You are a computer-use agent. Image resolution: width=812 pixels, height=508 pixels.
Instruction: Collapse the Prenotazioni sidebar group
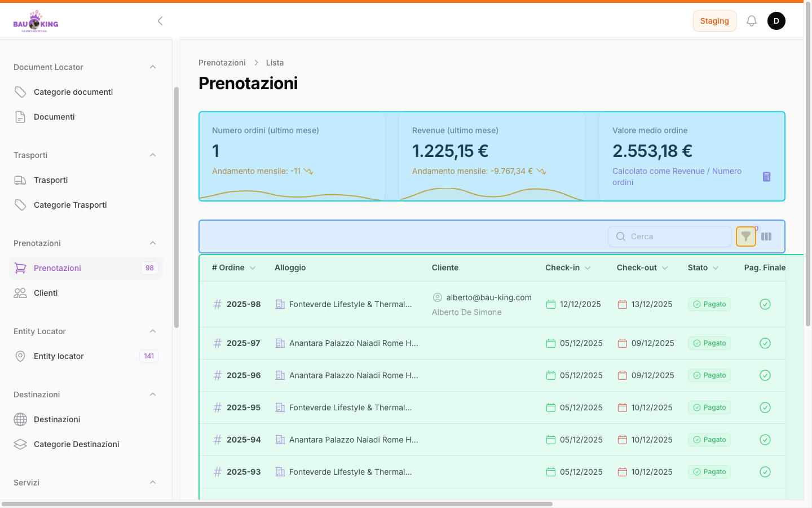[x=153, y=243]
